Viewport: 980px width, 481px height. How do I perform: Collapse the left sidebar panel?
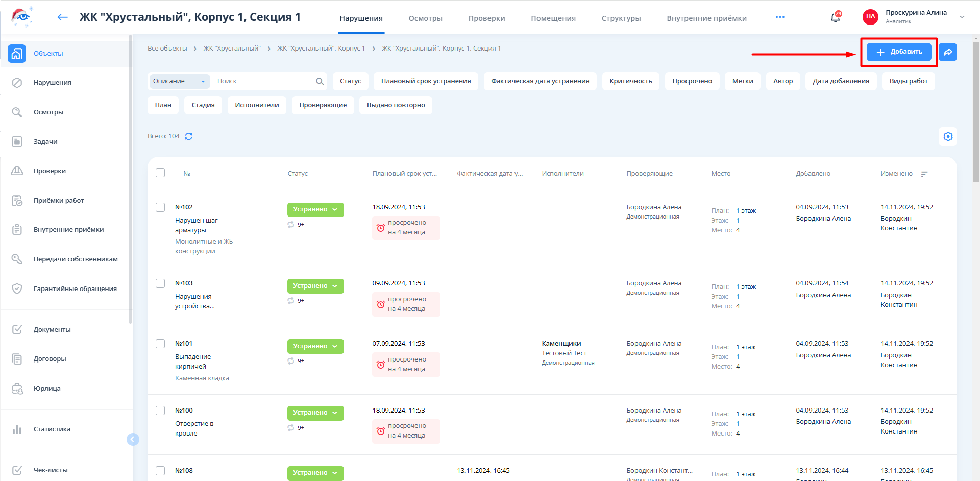tap(133, 439)
